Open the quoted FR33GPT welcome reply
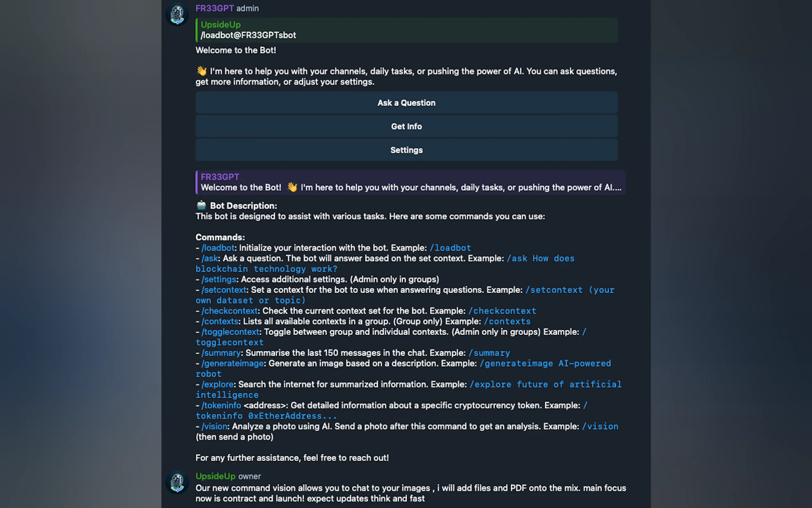Screen dimensions: 812x508 (x=410, y=182)
